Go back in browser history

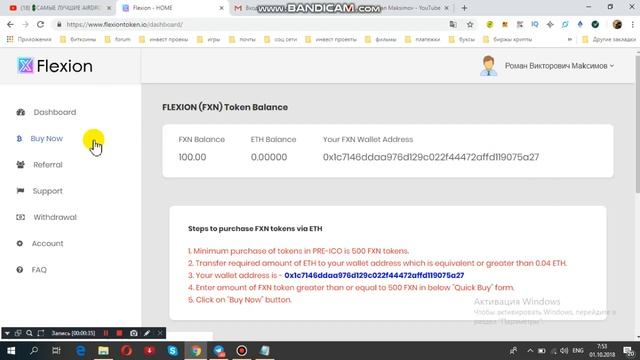(x=10, y=24)
